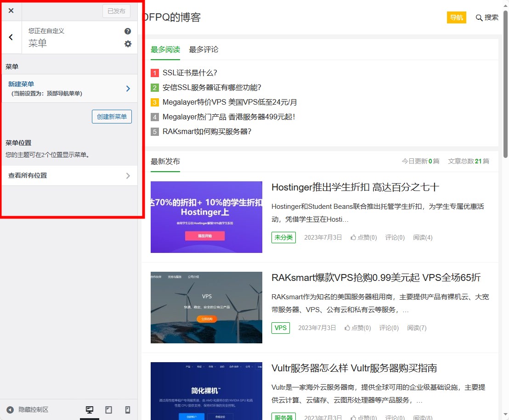Open the help question mark icon
Viewport: 509px width, 420px height.
(x=128, y=31)
